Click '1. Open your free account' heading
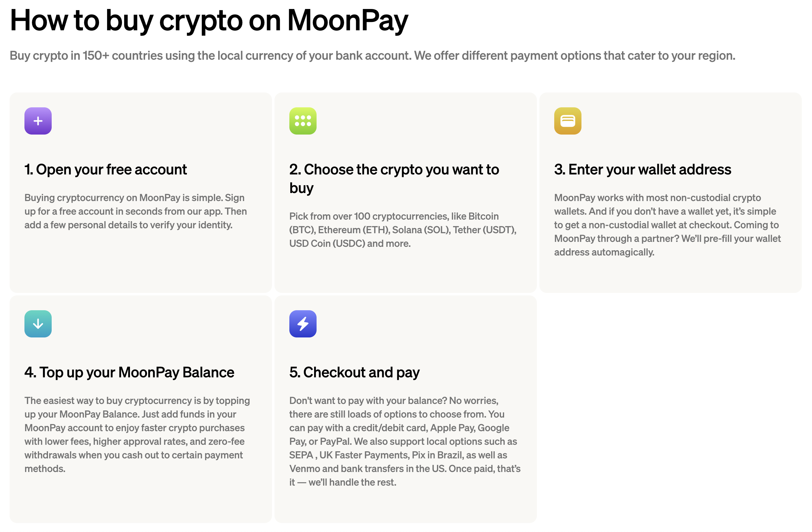The image size is (812, 532). (x=106, y=169)
